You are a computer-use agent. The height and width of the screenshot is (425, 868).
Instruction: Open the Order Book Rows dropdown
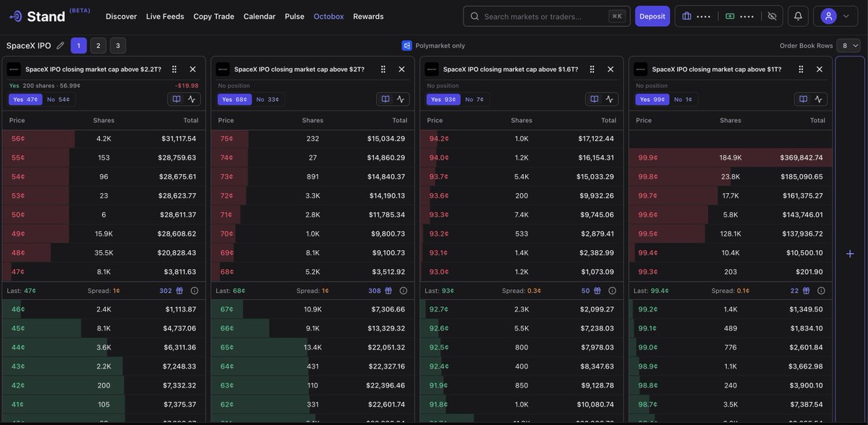tap(848, 46)
